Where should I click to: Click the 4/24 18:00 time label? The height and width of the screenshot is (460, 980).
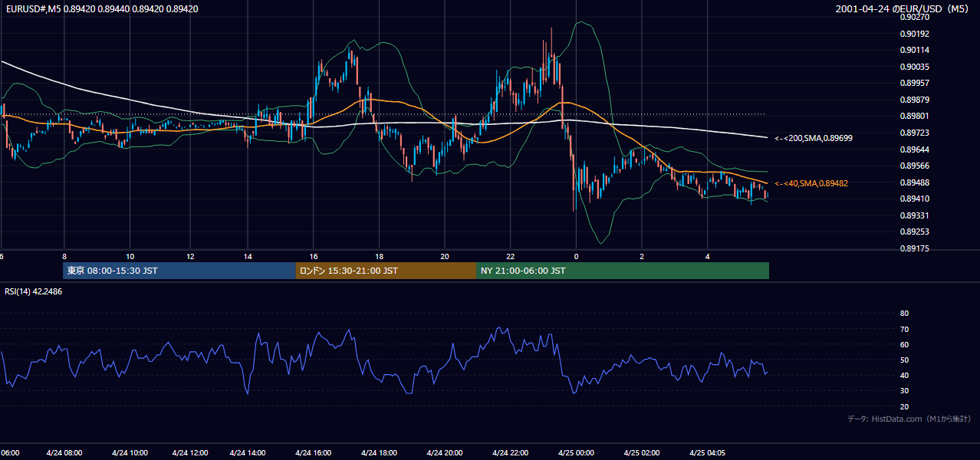point(379,453)
